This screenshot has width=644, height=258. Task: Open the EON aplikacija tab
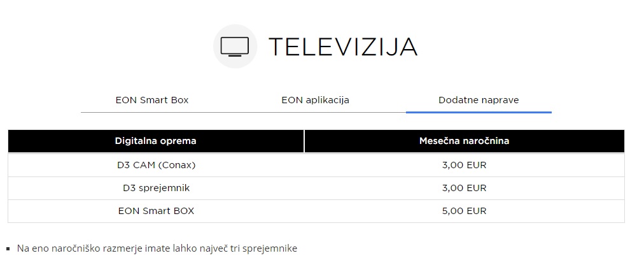click(315, 100)
